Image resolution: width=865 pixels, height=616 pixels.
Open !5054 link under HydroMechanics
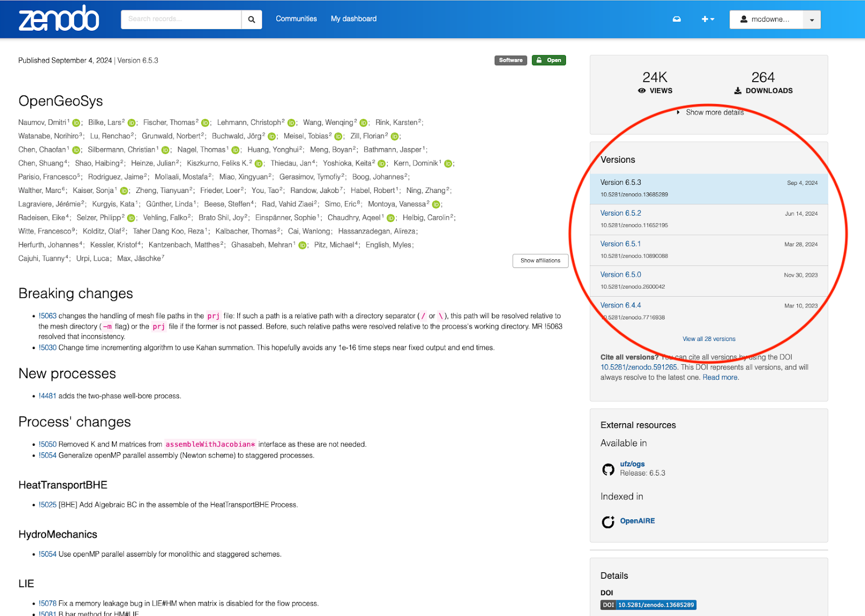click(48, 554)
